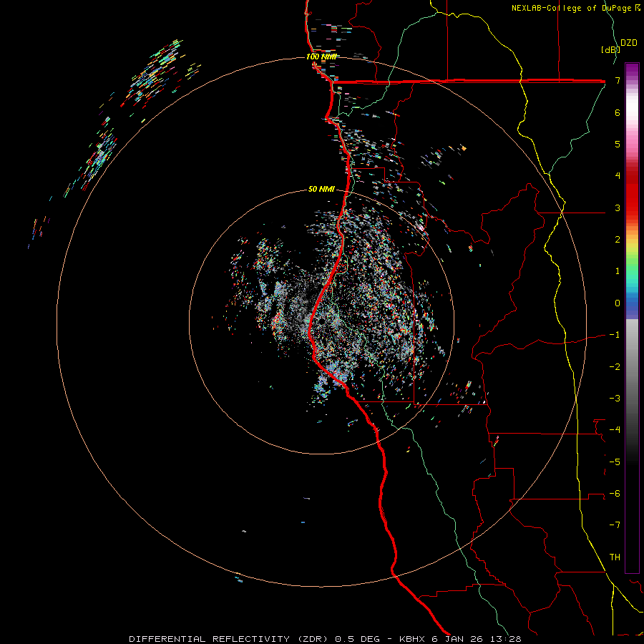Click the 6 JAN 26 date in caption
The width and height of the screenshot is (644, 644).
point(457,639)
